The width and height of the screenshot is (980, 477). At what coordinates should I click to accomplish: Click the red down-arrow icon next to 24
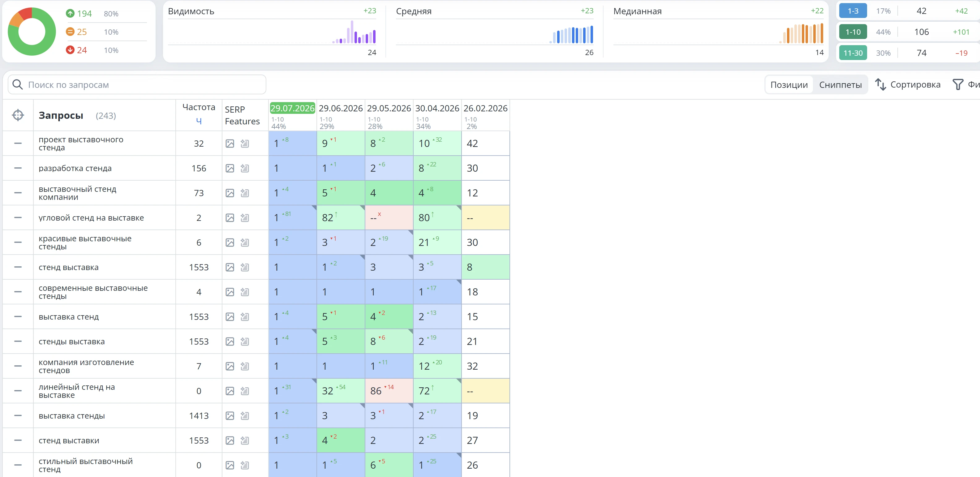(70, 50)
